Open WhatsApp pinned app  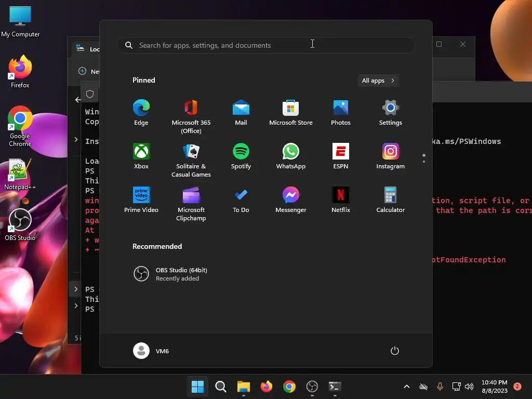[x=291, y=156]
